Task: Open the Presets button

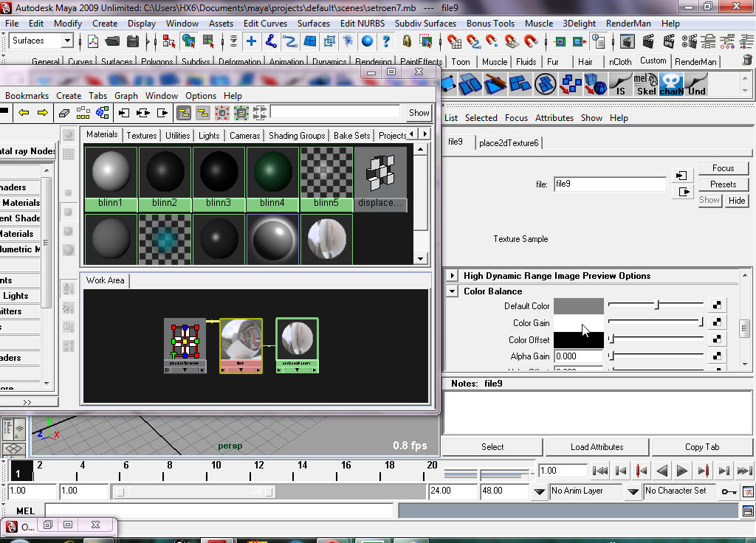Action: [723, 184]
